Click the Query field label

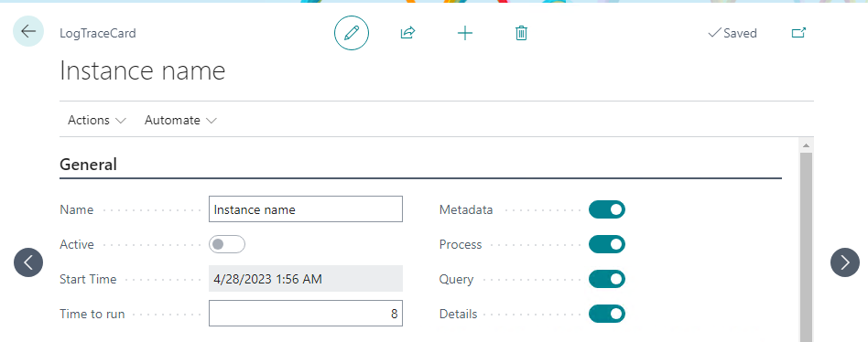pyautogui.click(x=456, y=280)
